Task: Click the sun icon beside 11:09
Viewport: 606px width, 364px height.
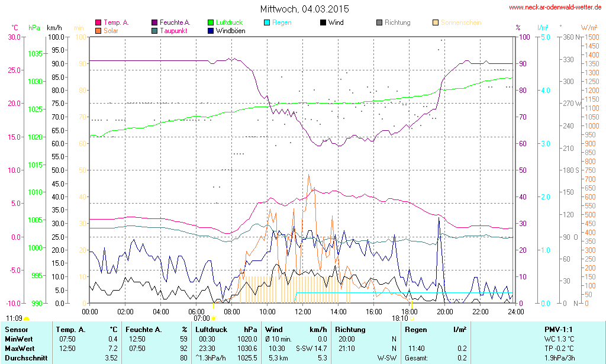Action: click(26, 319)
